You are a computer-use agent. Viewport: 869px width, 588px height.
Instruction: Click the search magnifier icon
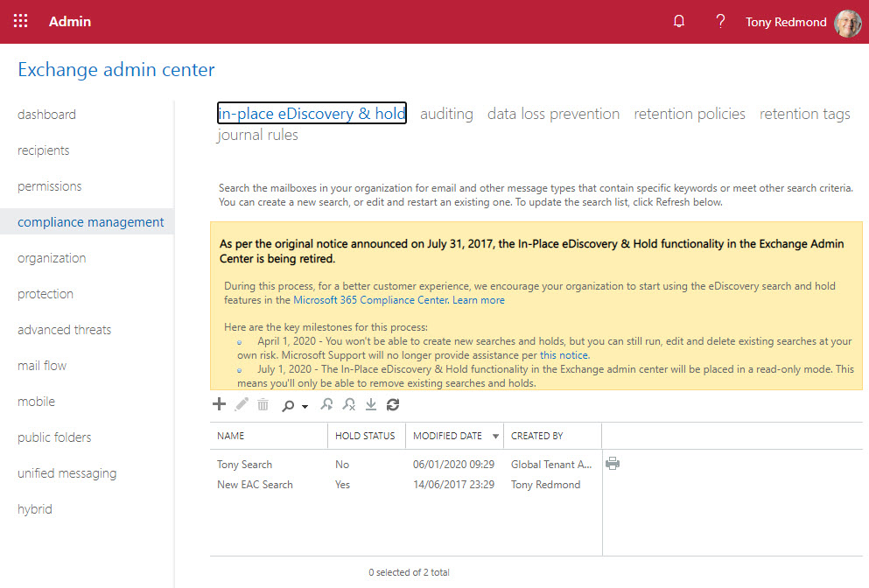288,406
